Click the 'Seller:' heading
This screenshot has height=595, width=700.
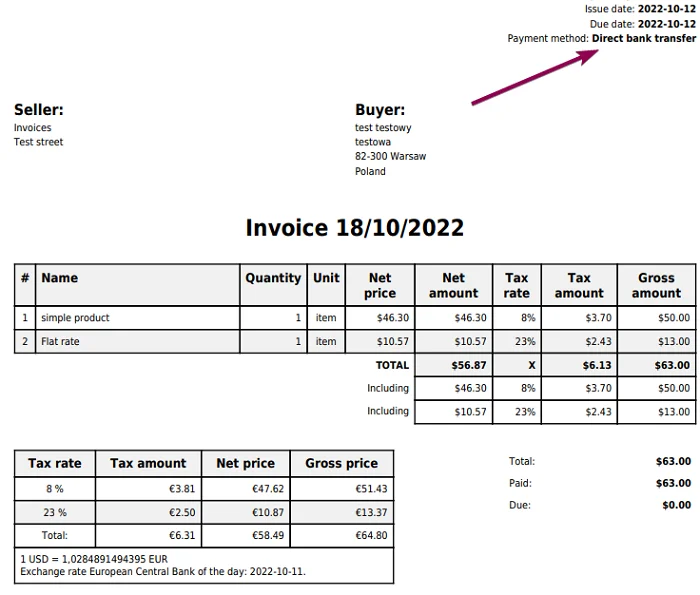tap(39, 110)
